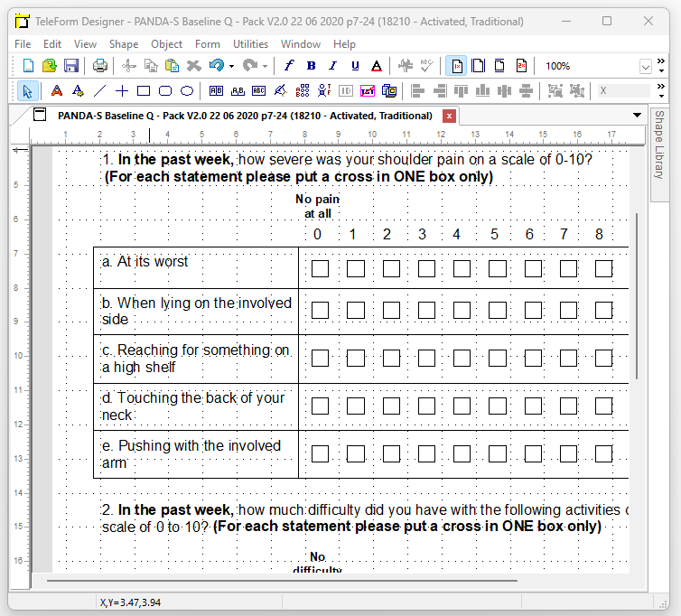The image size is (681, 616).
Task: Select the diagonal line drawing tool
Action: point(100,91)
